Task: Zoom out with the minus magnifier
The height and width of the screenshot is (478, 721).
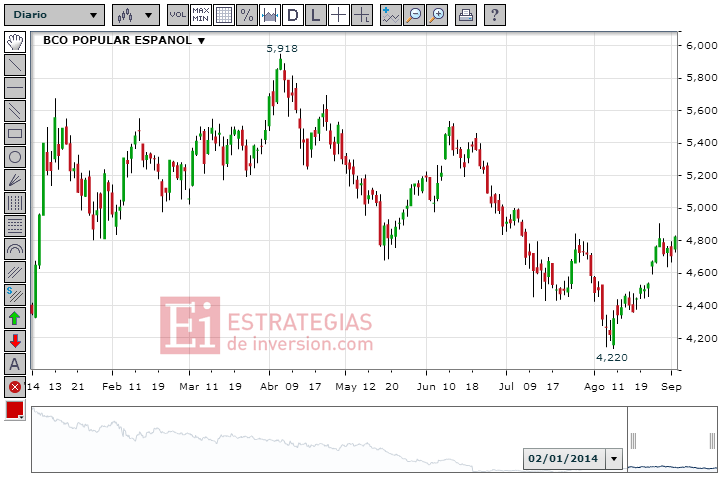Action: pos(414,15)
